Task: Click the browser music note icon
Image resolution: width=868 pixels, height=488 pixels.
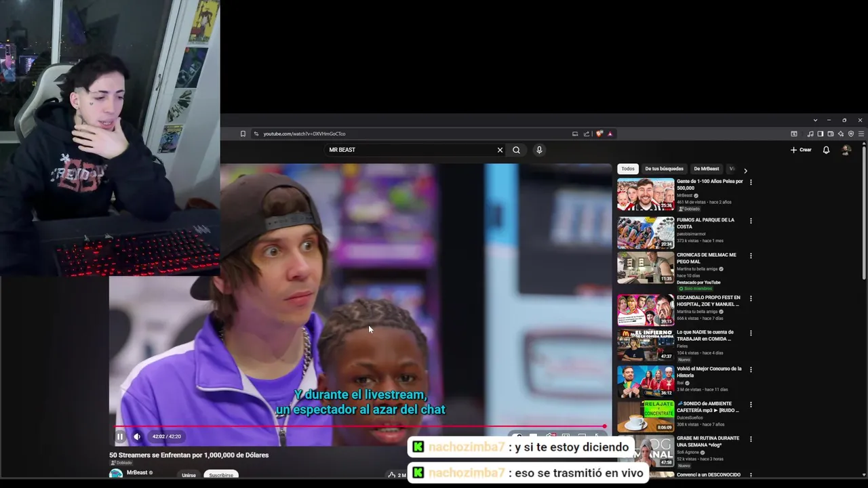Action: click(810, 134)
